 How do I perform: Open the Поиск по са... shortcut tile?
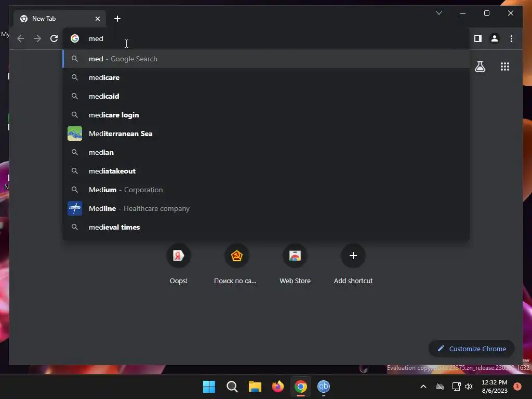pos(236,264)
